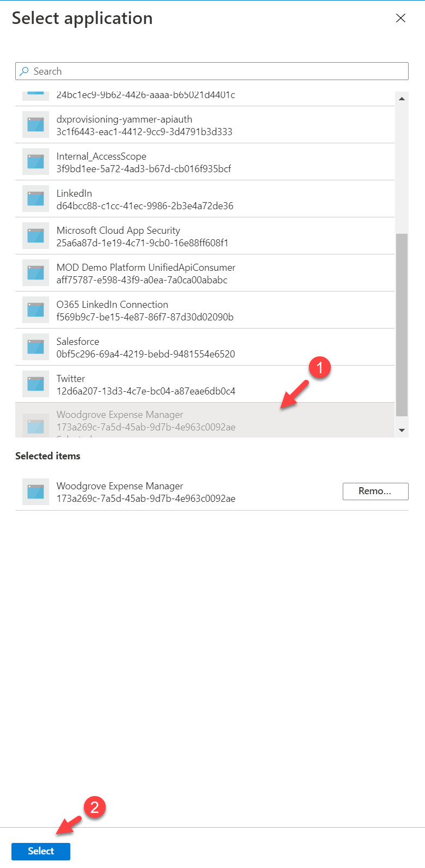Click the Salesforce app icon

35,347
